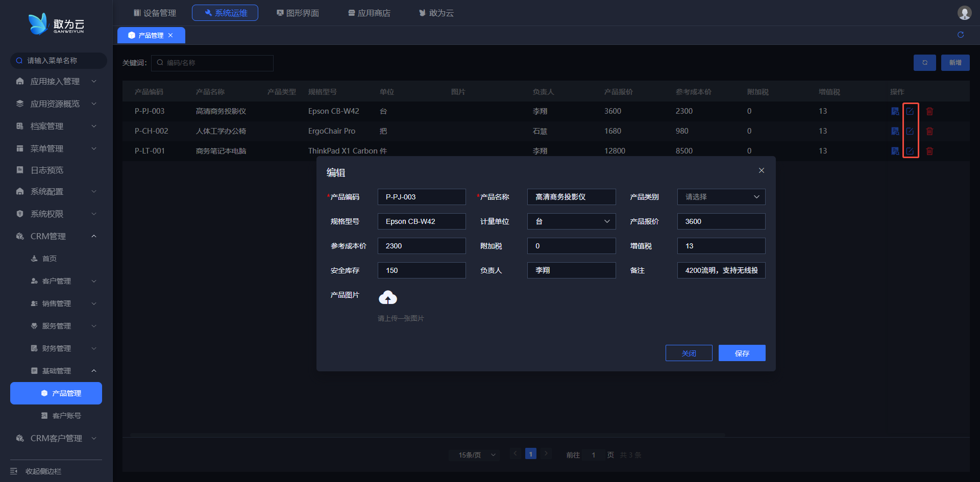Switch to the 设备管理 top menu
The height and width of the screenshot is (482, 980).
(x=155, y=13)
